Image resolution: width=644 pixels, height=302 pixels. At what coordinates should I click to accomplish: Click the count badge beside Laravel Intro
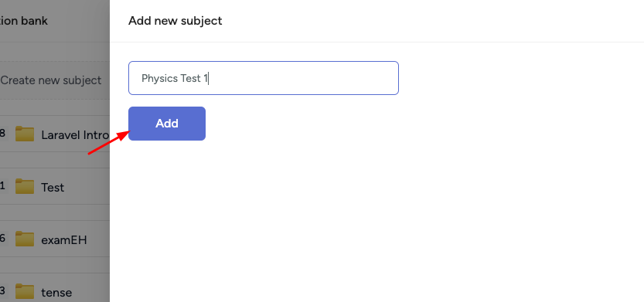[3, 134]
